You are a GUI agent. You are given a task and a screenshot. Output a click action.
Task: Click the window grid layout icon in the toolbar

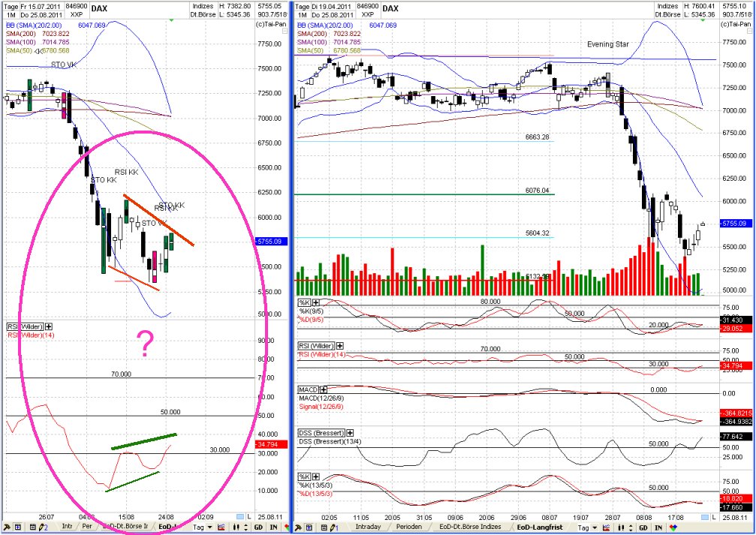click(19, 528)
